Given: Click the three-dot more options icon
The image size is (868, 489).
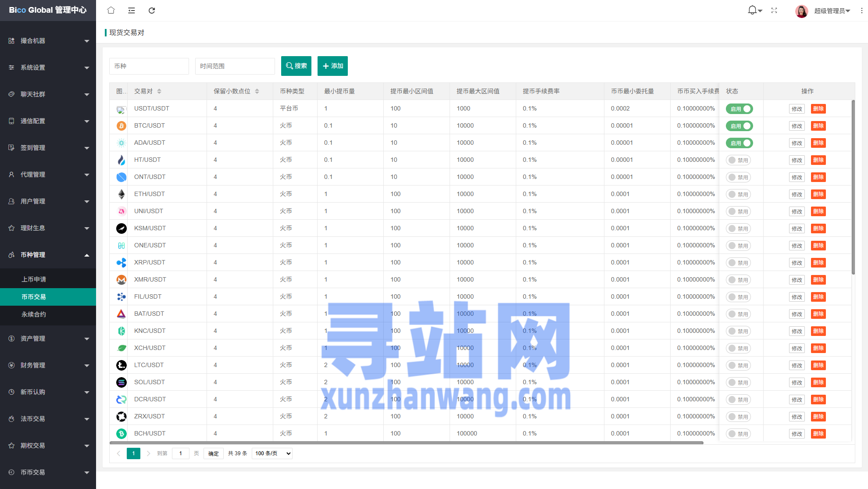Looking at the screenshot, I should tap(861, 11).
